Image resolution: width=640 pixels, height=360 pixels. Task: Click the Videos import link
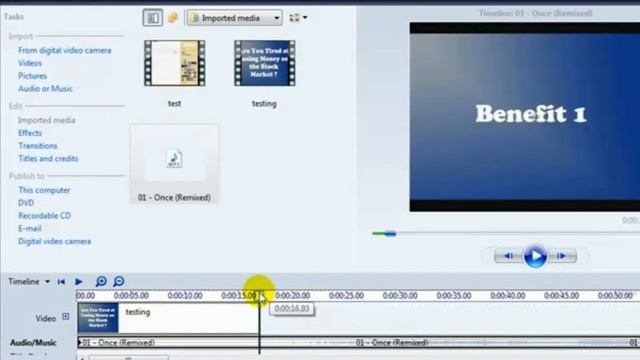(30, 63)
